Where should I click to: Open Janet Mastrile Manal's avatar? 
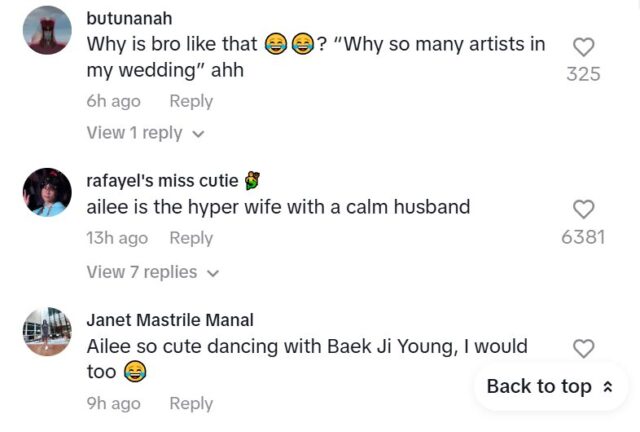point(47,331)
